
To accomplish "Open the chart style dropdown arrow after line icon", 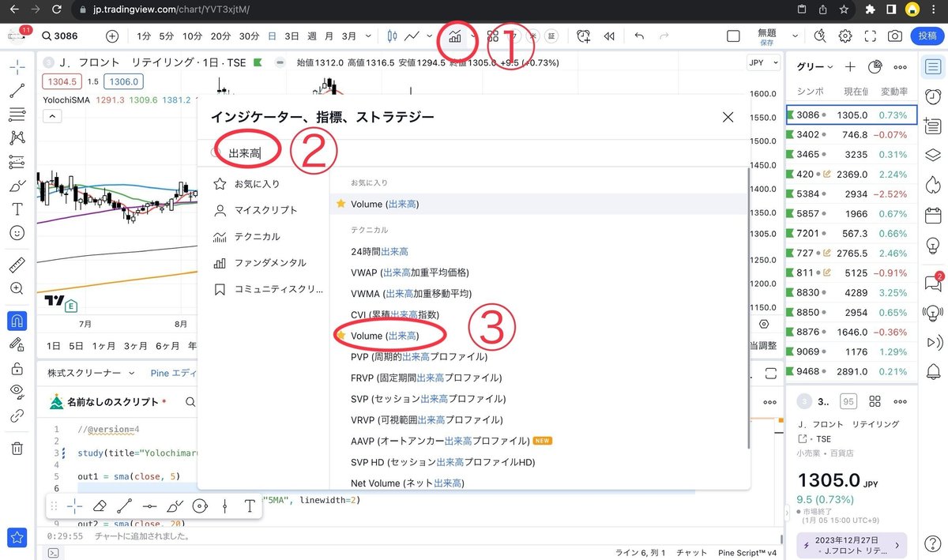I will (x=430, y=36).
